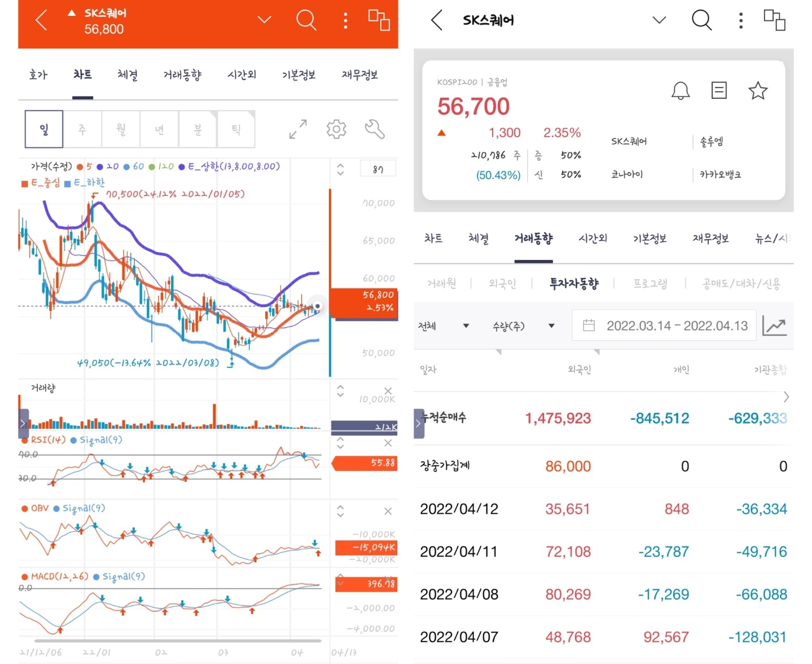The image size is (812, 664).
Task: Open search in the right white header
Action: point(701,20)
